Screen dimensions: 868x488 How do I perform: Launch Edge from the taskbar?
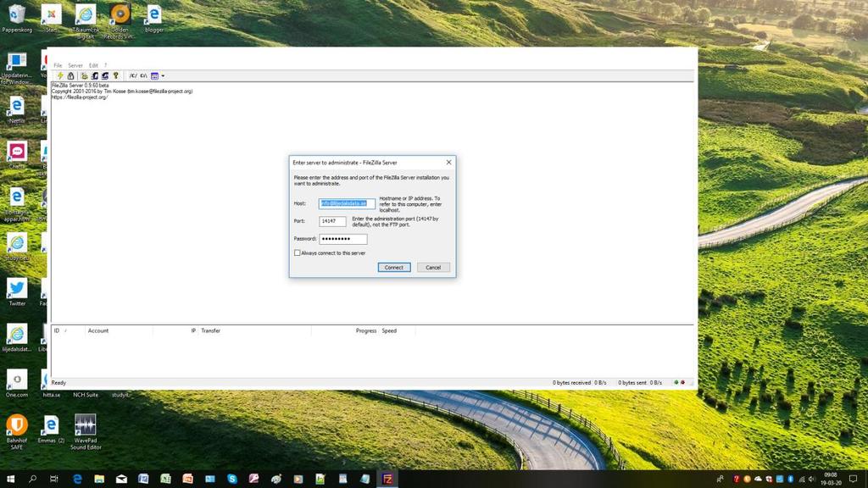click(x=77, y=480)
